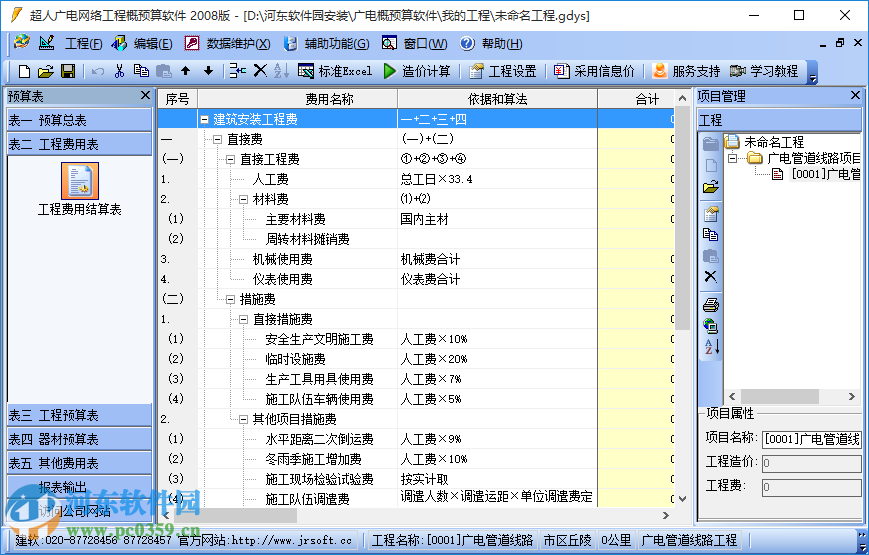869x555 pixels.
Task: Export to 标准Excel
Action: [335, 71]
